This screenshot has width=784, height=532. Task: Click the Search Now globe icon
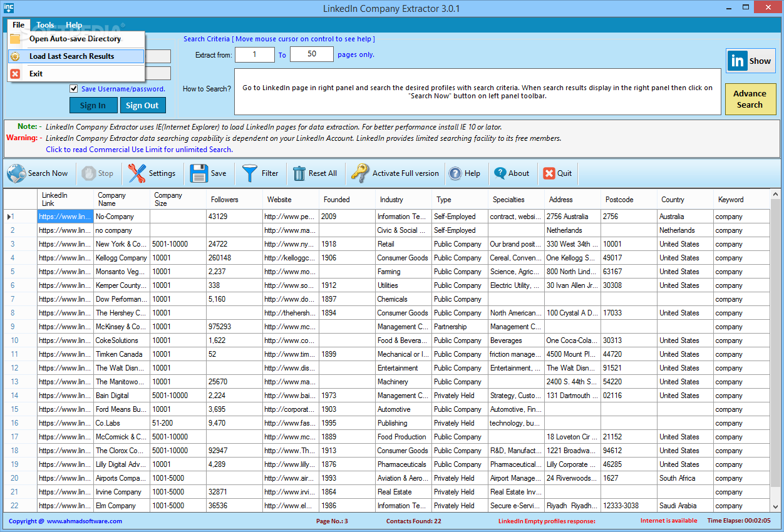tap(17, 173)
